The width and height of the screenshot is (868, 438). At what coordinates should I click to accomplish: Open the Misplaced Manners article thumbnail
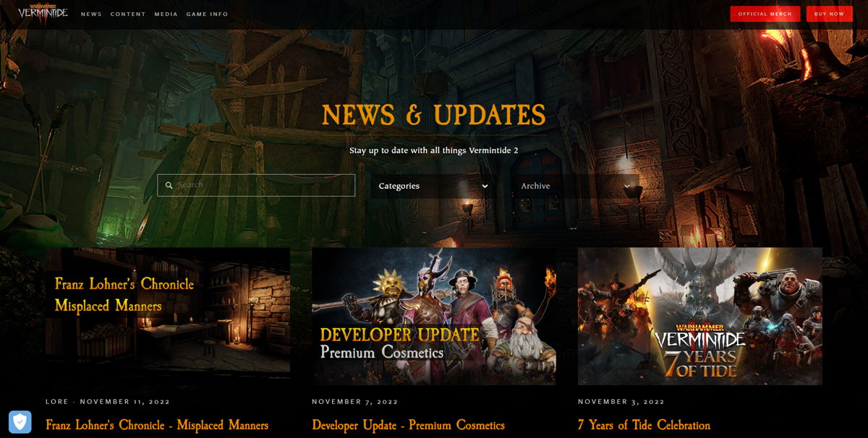click(x=168, y=317)
